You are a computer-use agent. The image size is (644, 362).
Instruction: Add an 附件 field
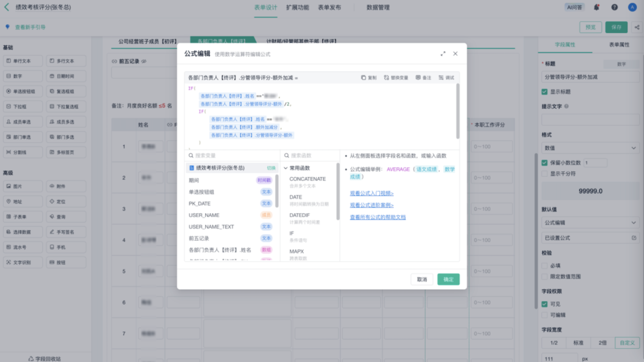click(66, 186)
